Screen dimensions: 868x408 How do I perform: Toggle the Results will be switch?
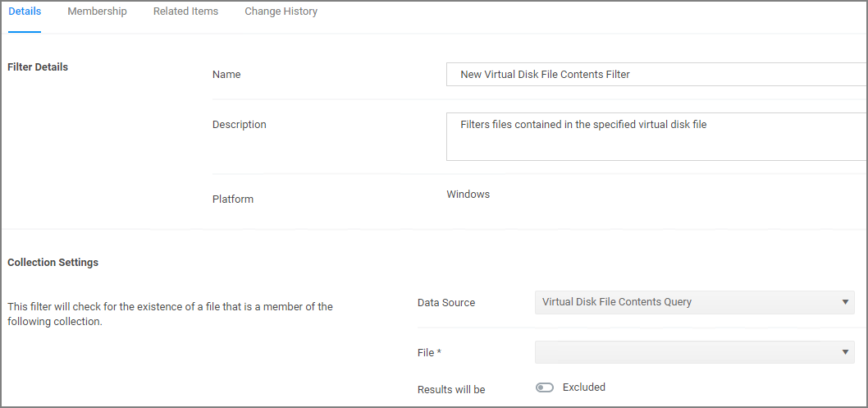544,387
